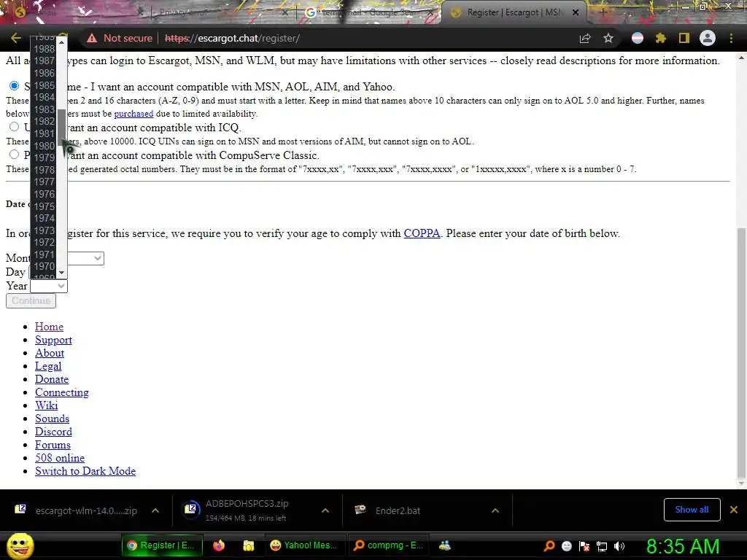Bookmark this page with the star

(608, 38)
